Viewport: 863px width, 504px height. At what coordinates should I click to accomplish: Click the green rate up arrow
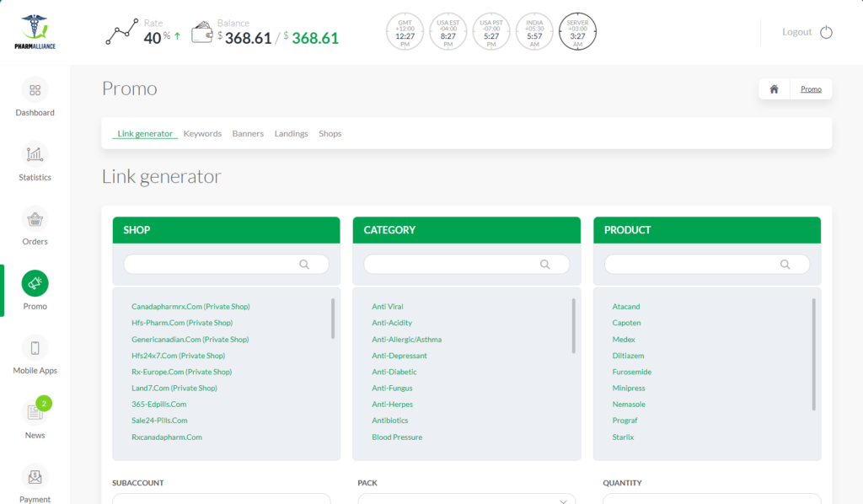[x=177, y=36]
